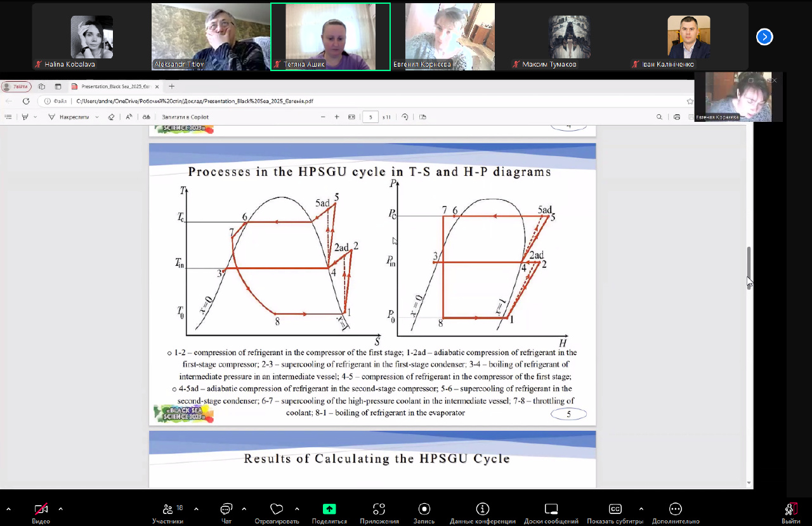Click the PDF vertical scrollbar thumb

749,267
